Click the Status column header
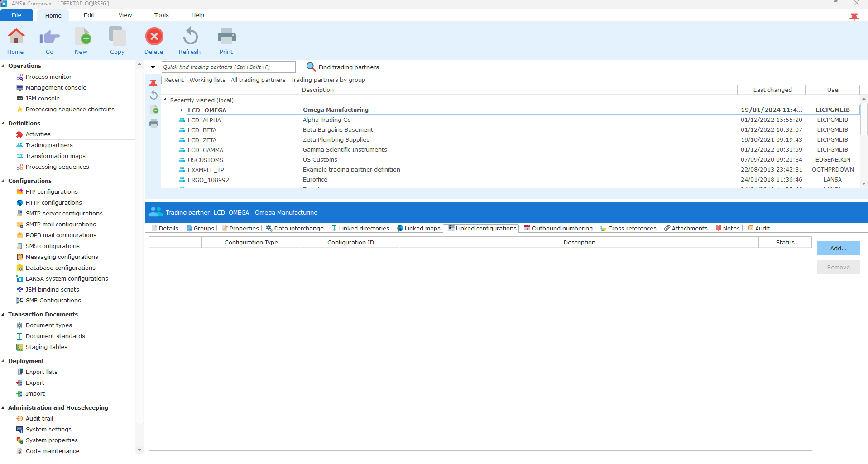Viewport: 868px width, 464px height. [785, 243]
